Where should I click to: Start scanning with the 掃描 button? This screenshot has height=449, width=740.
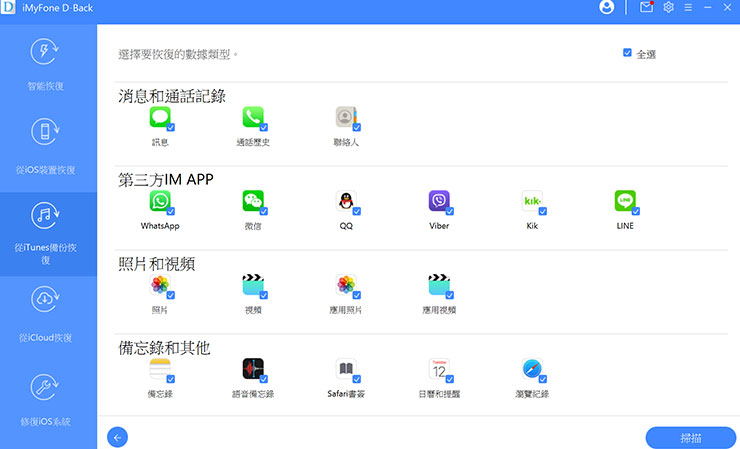tap(690, 438)
